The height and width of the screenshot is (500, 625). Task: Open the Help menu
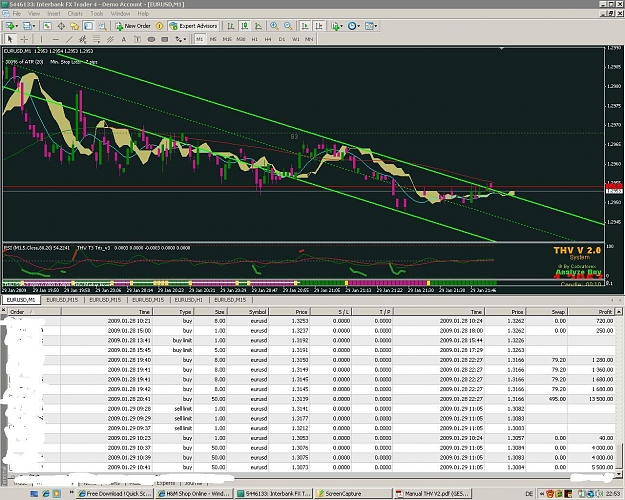point(143,14)
